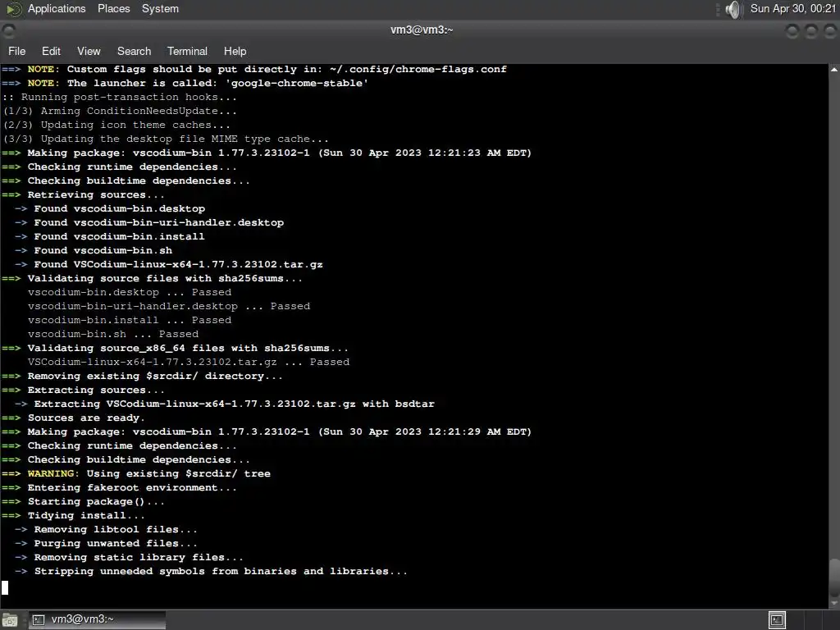
Task: Click 'Found vscodium-bin-uri-handler.desktop' line
Action: click(x=149, y=222)
